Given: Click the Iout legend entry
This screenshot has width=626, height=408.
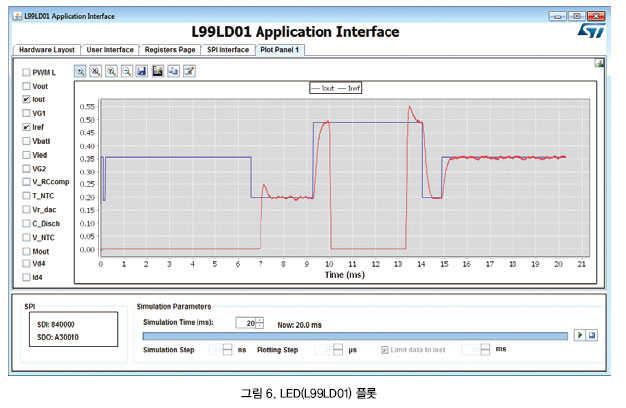Looking at the screenshot, I should (323, 88).
